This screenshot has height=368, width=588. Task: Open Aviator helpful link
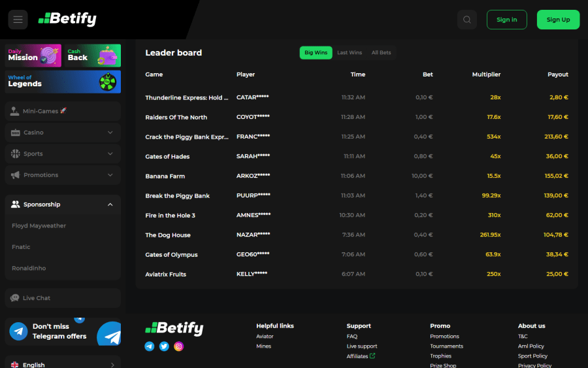tap(265, 337)
